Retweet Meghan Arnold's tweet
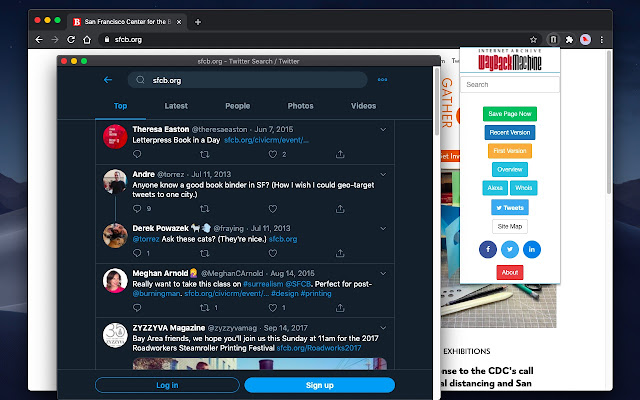This screenshot has height=400, width=640. [x=204, y=308]
